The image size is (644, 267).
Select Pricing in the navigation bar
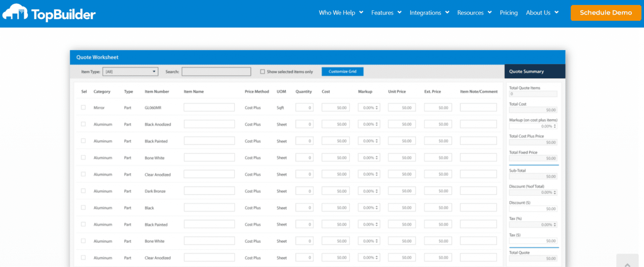(x=509, y=13)
